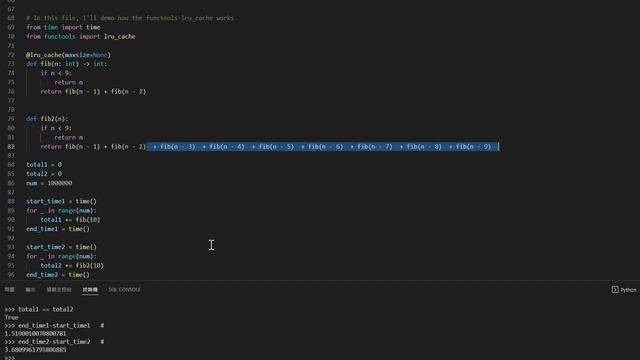Switch to the 終端機 (Terminal) panel tab
The height and width of the screenshot is (360, 640).
click(90, 289)
